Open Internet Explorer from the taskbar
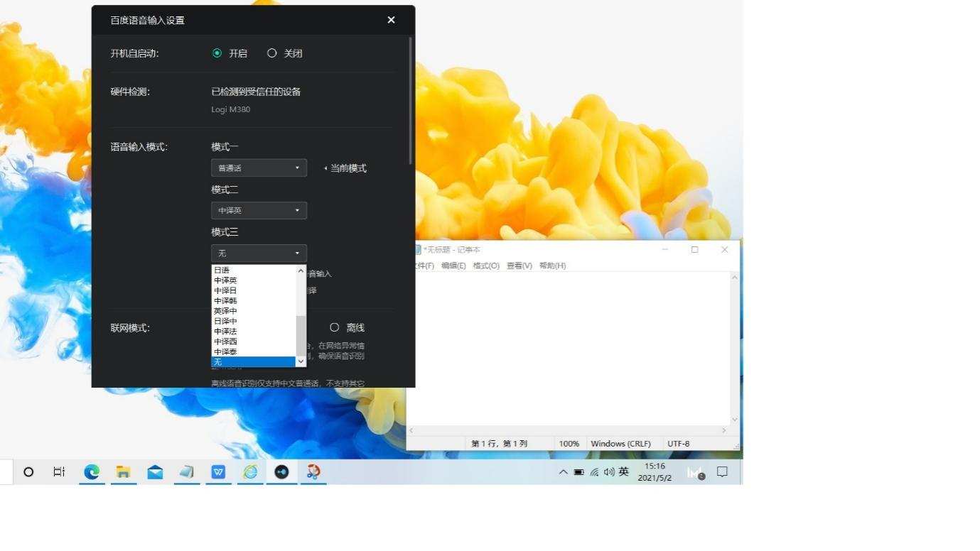The image size is (980, 551). [249, 471]
